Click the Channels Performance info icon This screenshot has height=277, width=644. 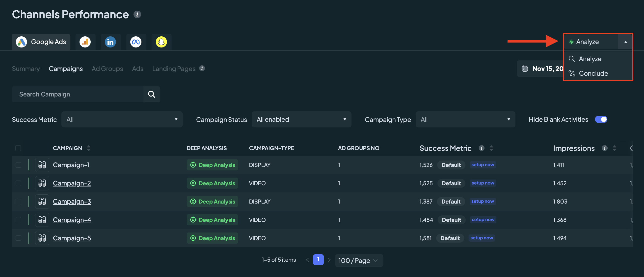pyautogui.click(x=137, y=15)
